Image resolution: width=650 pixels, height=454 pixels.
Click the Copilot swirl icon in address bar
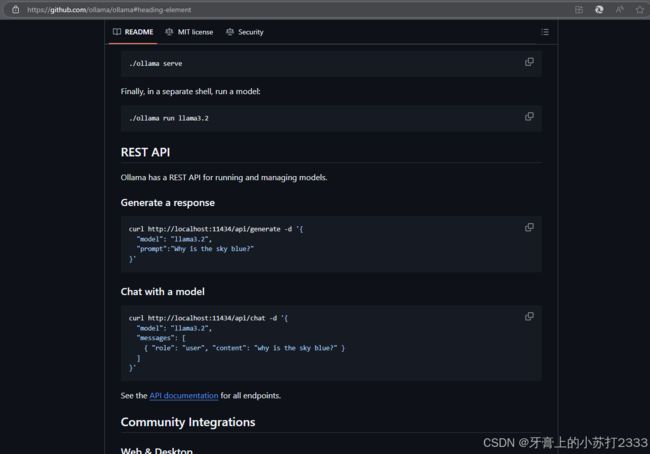tap(599, 10)
